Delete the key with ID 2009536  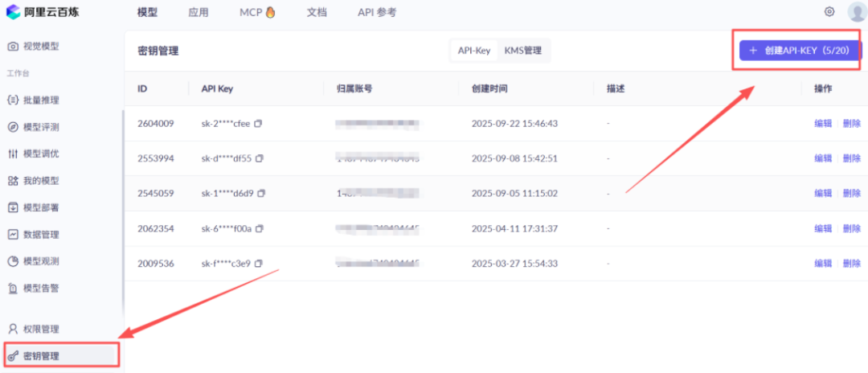point(852,263)
